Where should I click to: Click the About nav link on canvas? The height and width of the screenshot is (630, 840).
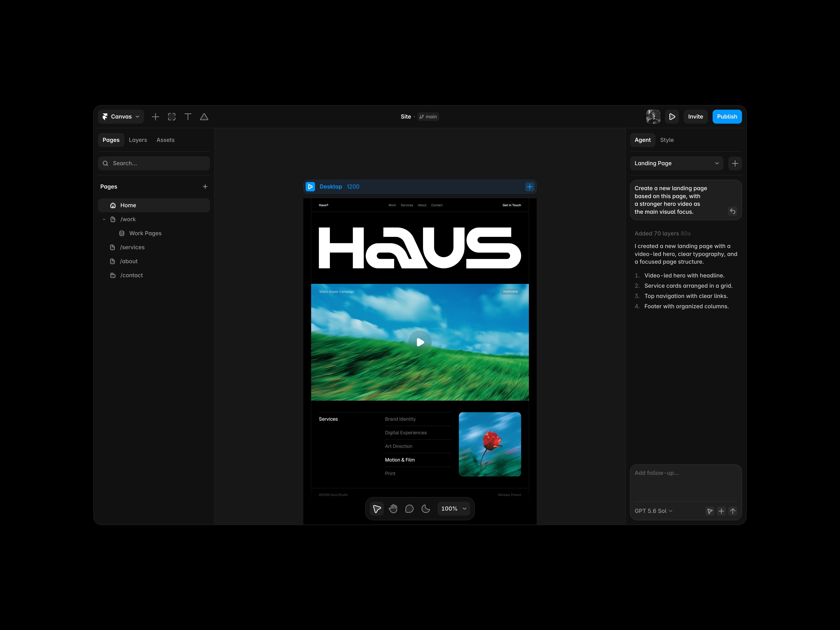coord(422,205)
